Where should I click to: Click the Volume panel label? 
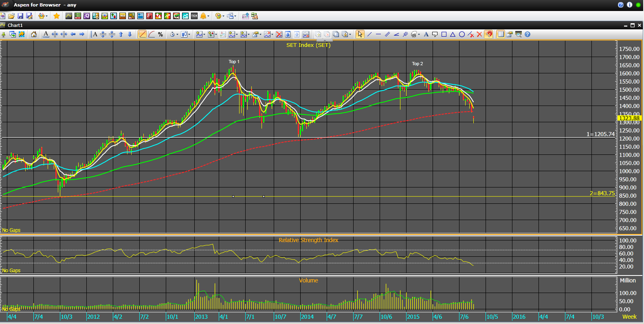click(308, 280)
